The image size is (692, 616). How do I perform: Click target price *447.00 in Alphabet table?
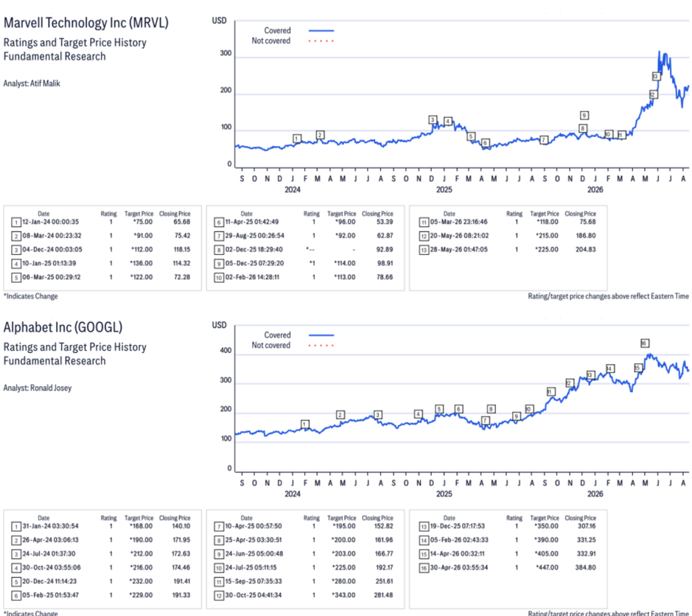point(547,567)
